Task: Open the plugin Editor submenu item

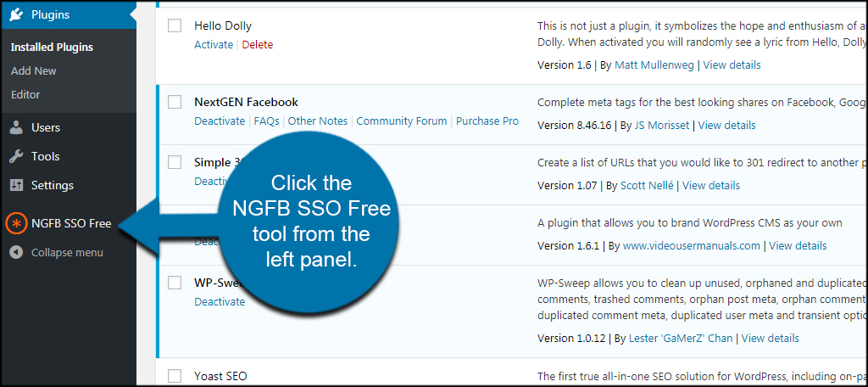Action: click(x=25, y=95)
